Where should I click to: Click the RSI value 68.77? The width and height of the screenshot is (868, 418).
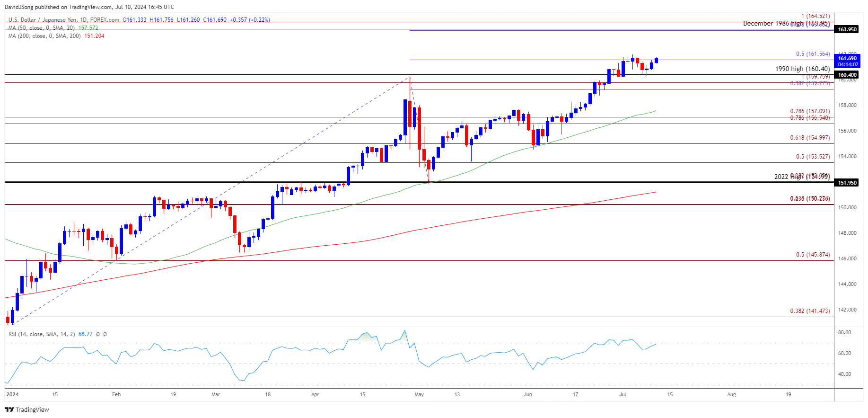(85, 334)
